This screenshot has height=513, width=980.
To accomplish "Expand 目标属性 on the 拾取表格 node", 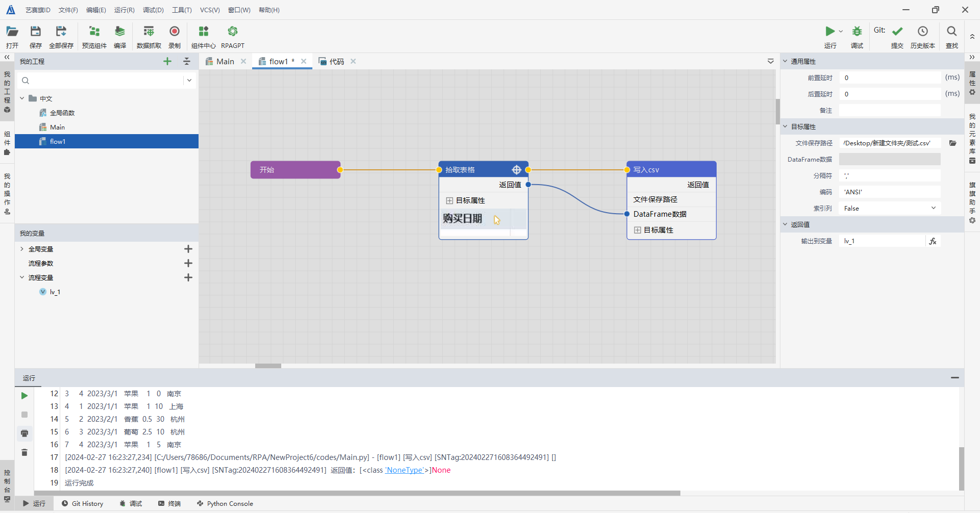I will 450,200.
